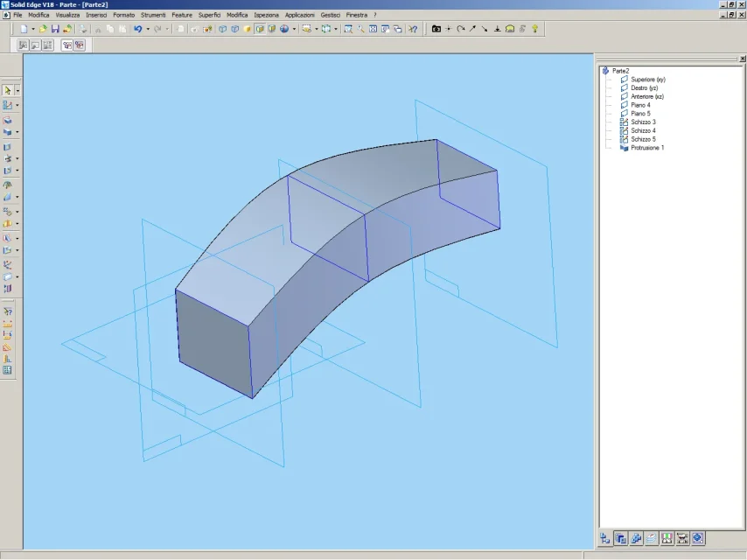
Task: Open the Strumenti menu
Action: (x=153, y=15)
